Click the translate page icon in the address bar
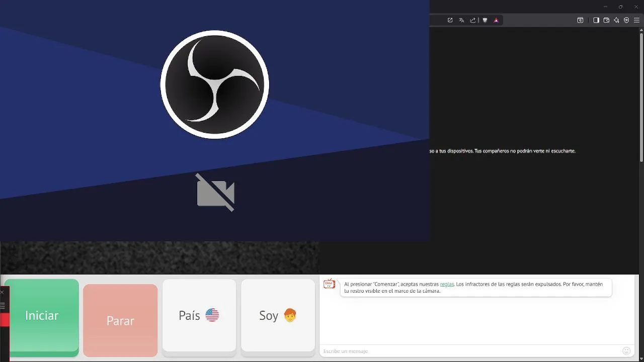 [x=461, y=20]
